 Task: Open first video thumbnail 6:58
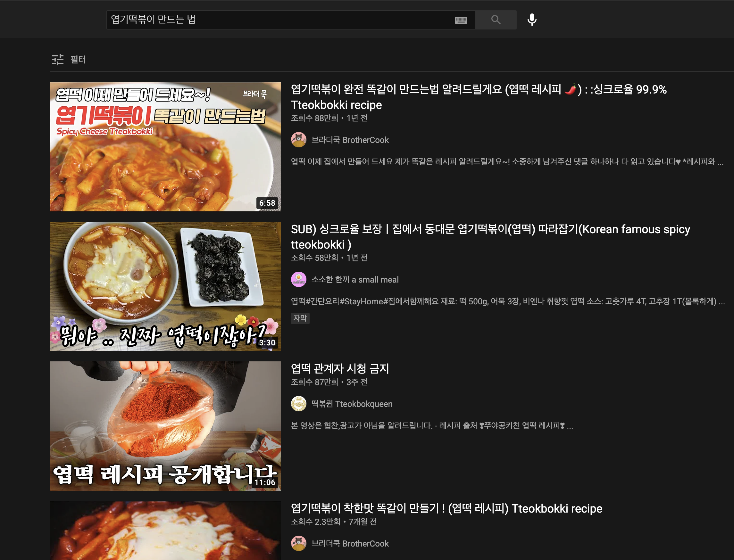[x=165, y=147]
